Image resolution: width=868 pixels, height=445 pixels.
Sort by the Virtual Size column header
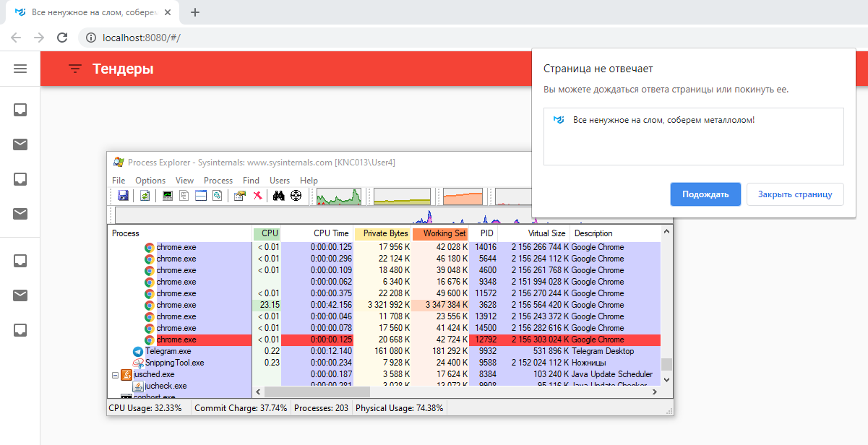coord(534,233)
